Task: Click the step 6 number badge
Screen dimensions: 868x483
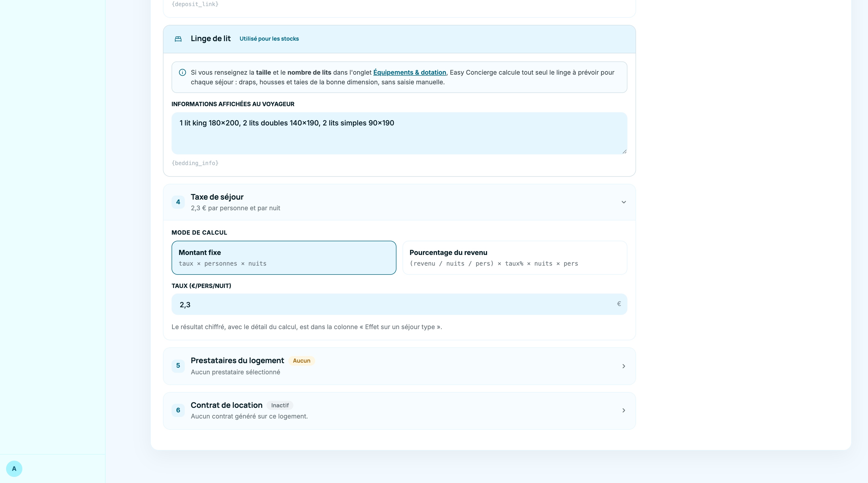Action: coord(178,410)
